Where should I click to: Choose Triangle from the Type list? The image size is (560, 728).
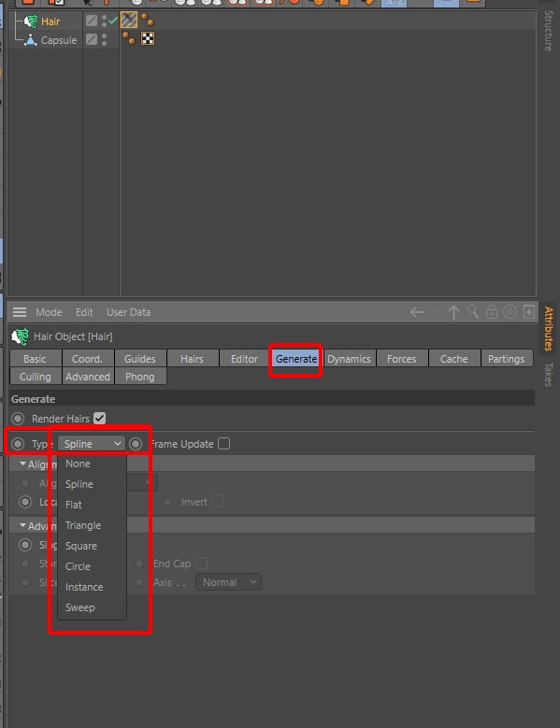click(x=92, y=525)
